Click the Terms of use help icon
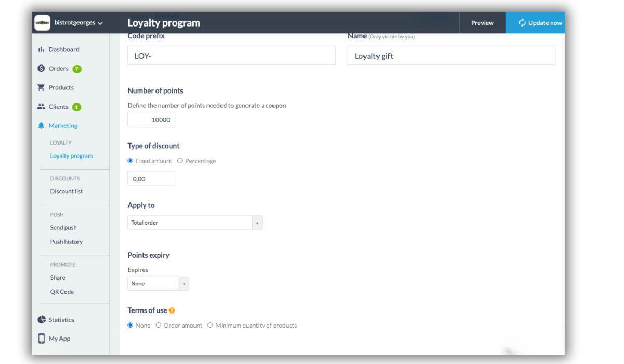624x364 pixels. click(x=172, y=310)
